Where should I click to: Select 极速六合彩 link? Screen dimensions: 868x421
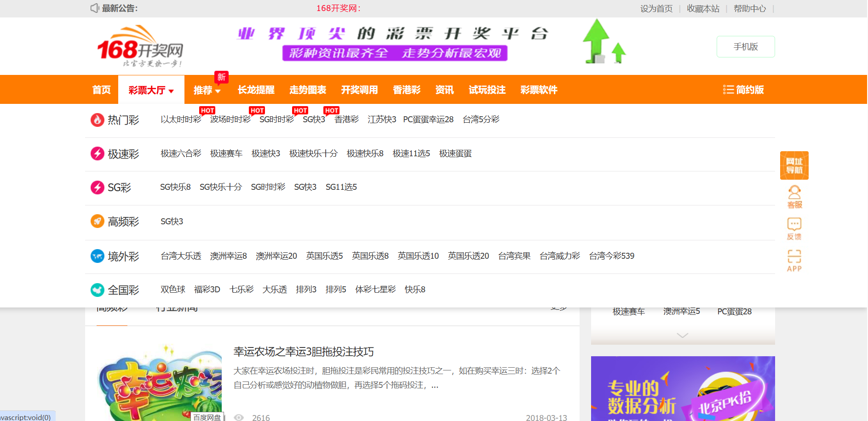point(181,154)
